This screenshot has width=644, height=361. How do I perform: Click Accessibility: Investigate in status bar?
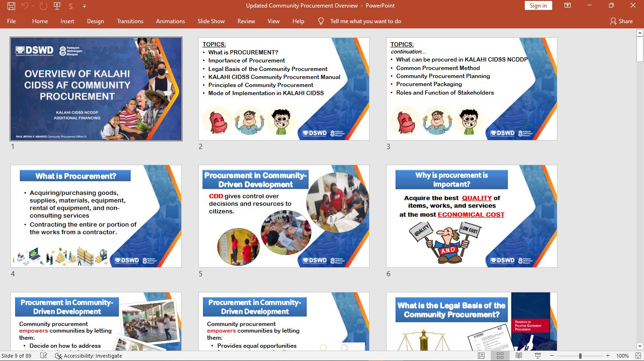pyautogui.click(x=88, y=356)
